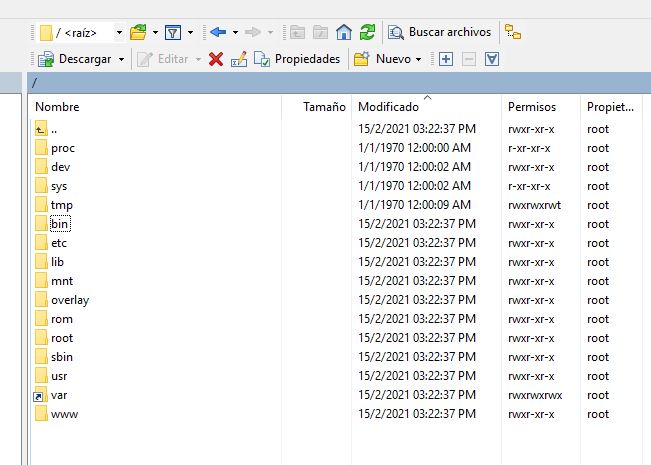Expand the filter dropdown arrow
Viewport: 651px width, 465px height.
(190, 32)
